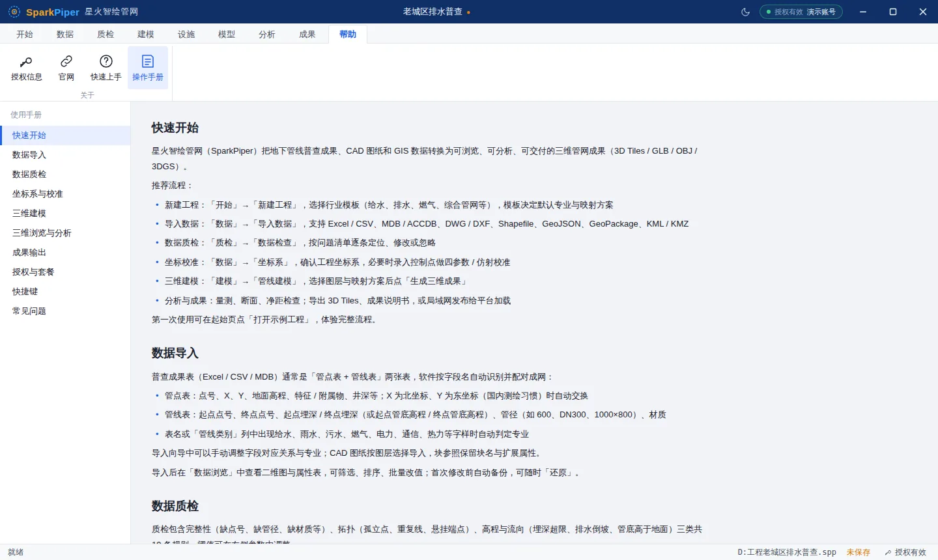Viewport: 938px width, 560px height.
Task: Click the 使用手册 sidebar header
Action: point(26,115)
